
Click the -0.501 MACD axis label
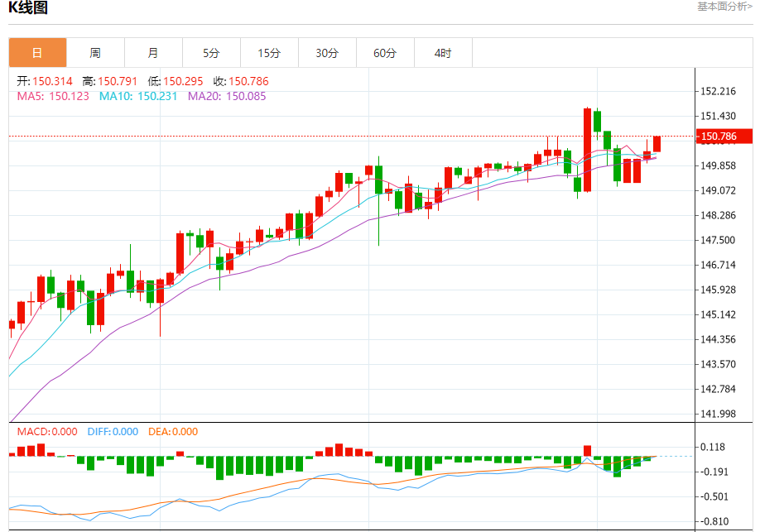tap(714, 496)
